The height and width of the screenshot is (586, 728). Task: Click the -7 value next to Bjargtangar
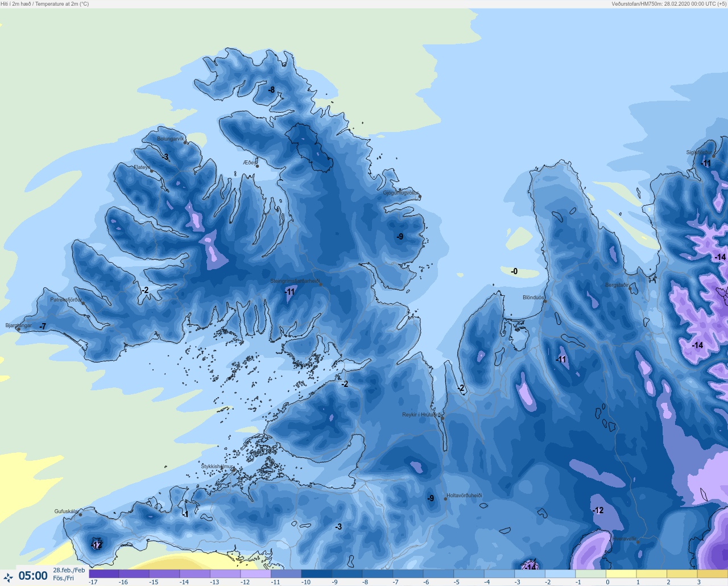click(43, 327)
